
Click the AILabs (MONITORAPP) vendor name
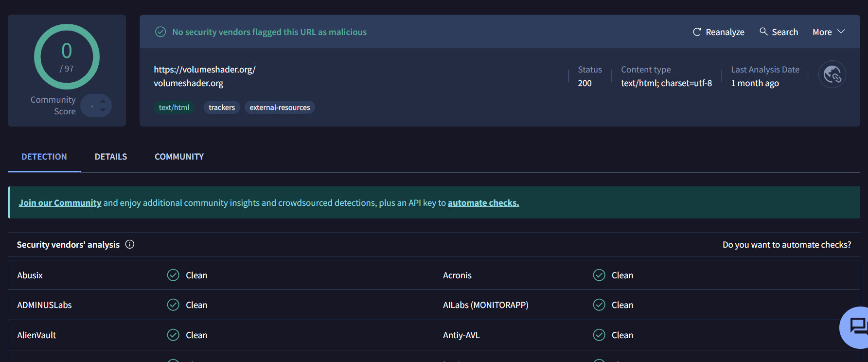coord(485,305)
